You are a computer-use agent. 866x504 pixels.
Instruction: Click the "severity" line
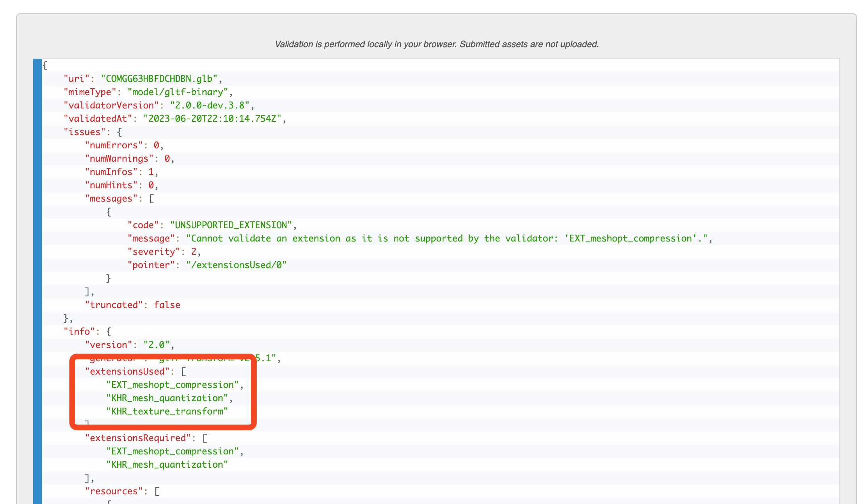pos(164,252)
